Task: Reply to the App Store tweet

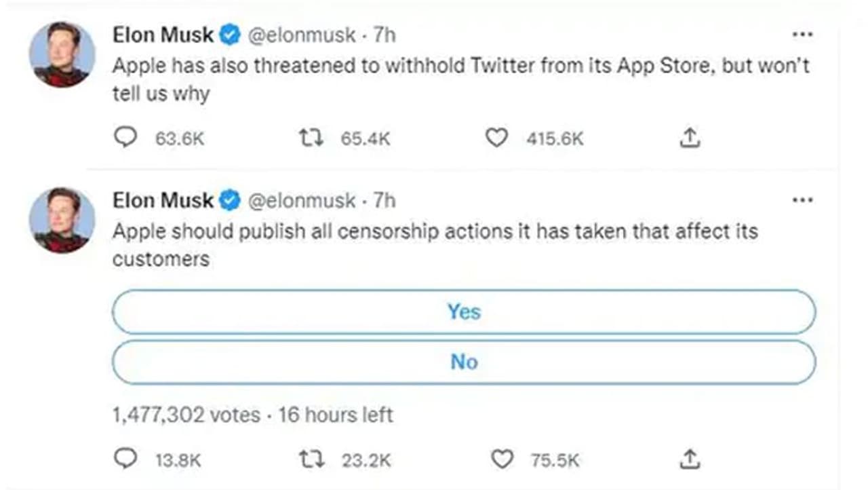Action: coord(125,138)
